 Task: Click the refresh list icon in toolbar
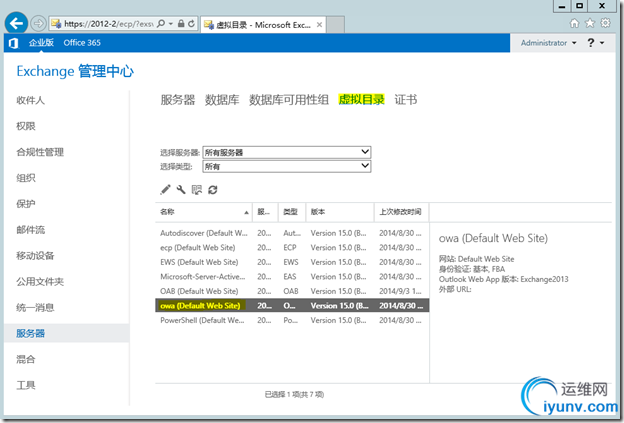(213, 190)
